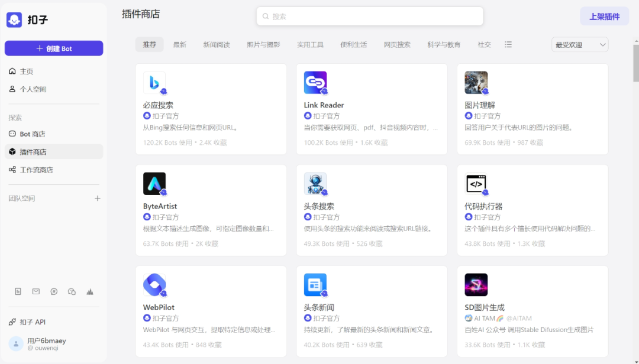
Task: Switch to the 最新 category tab
Action: click(180, 44)
